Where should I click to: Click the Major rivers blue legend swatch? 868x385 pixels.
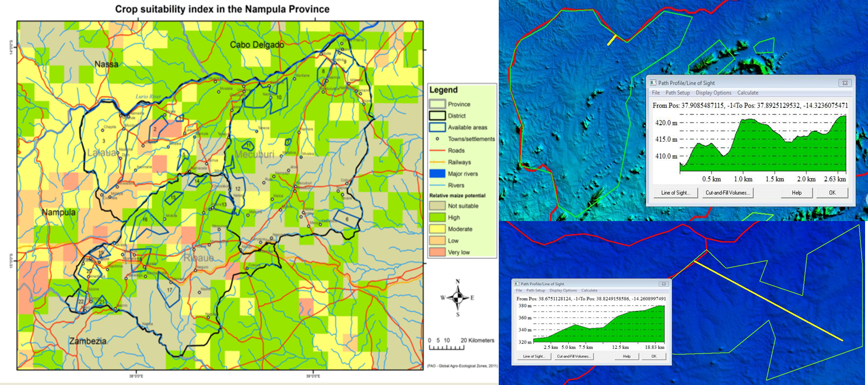(x=436, y=173)
